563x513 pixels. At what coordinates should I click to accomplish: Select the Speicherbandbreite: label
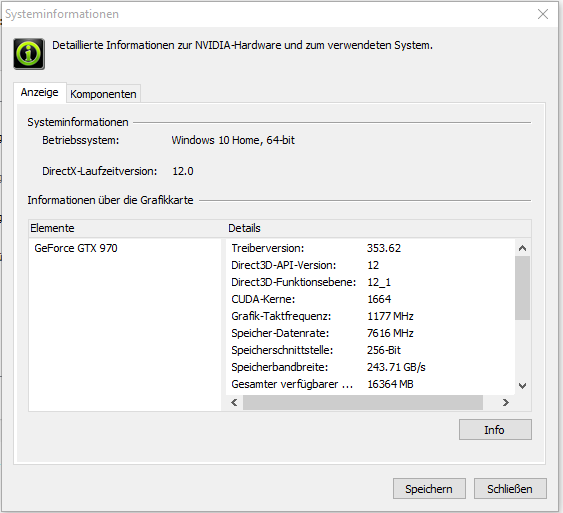coord(280,367)
